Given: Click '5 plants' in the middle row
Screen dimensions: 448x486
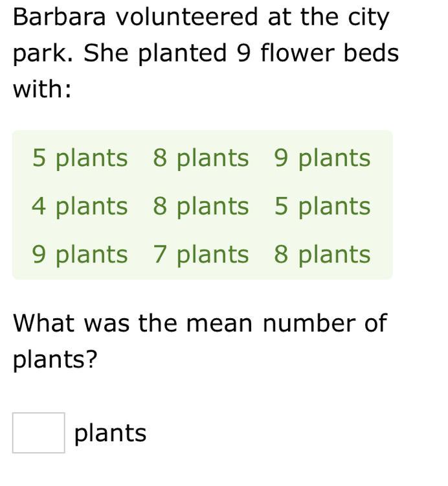Looking at the screenshot, I should tap(322, 207).
